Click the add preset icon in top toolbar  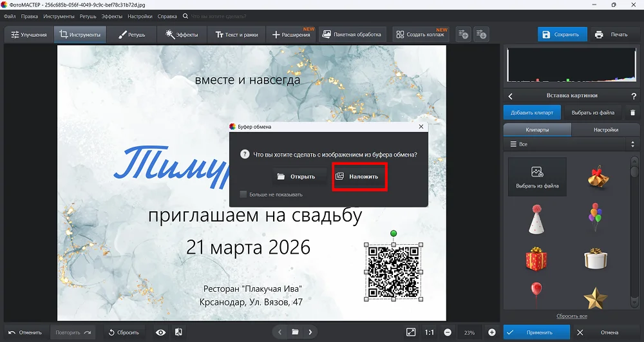pos(463,35)
